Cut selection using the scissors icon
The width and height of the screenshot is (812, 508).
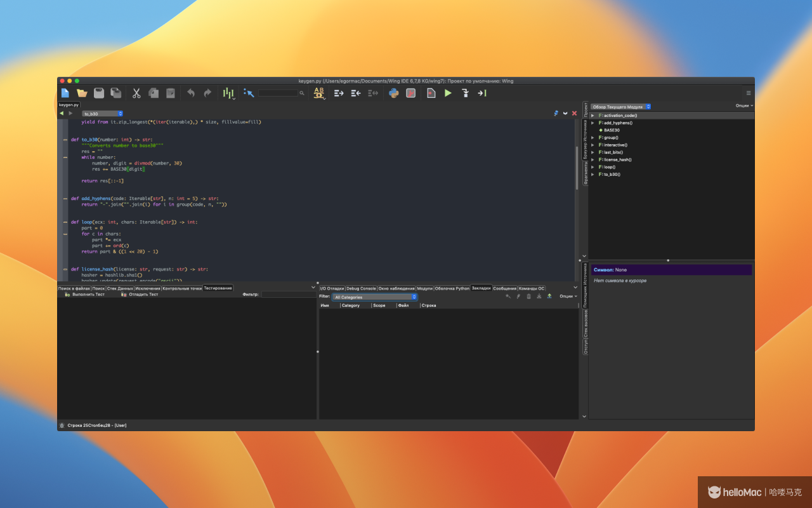(x=136, y=93)
